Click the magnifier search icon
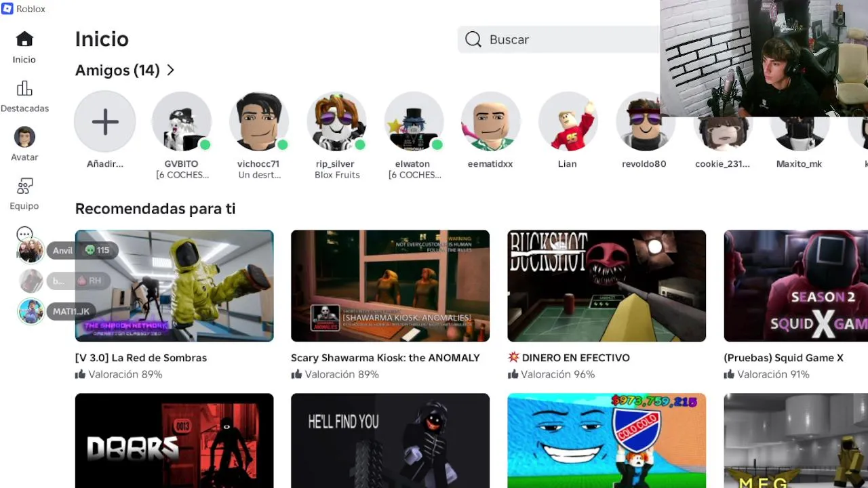Viewport: 868px width, 488px height. point(473,39)
